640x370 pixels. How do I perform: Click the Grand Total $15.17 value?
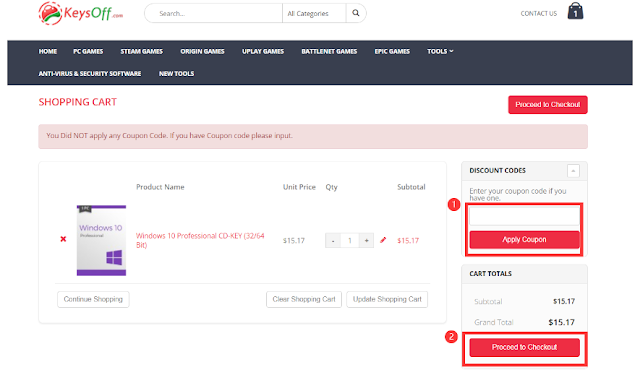[561, 322]
